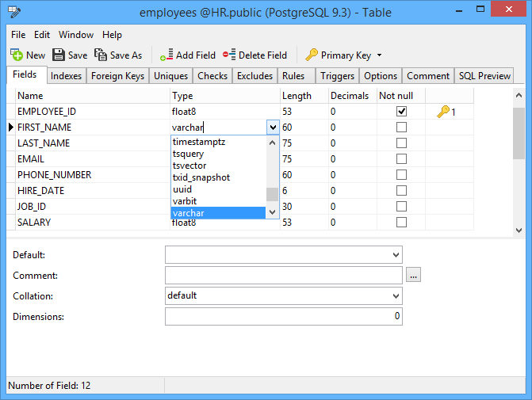The width and height of the screenshot is (532, 400).
Task: Click the key icon in EMPLOYEE_ID row
Action: [x=442, y=112]
